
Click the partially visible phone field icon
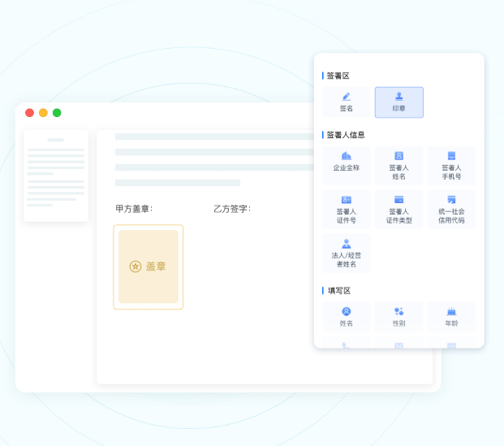point(347,345)
